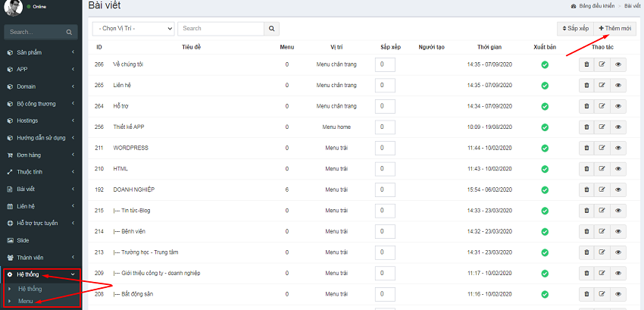Image resolution: width=644 pixels, height=310 pixels.
Task: Click the 'Thêm mới' button
Action: pyautogui.click(x=615, y=28)
